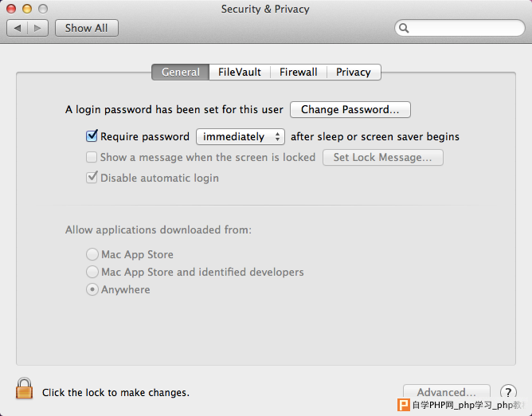
Task: Click the magnifying glass search icon
Action: [404, 28]
